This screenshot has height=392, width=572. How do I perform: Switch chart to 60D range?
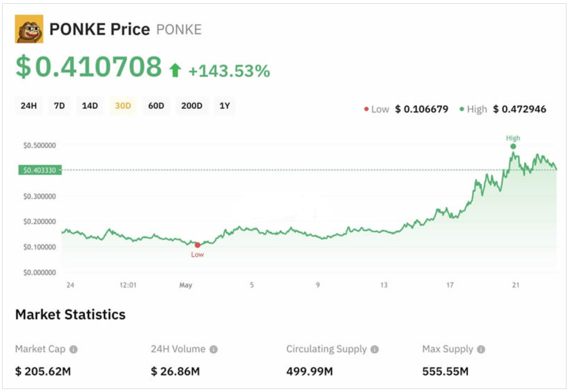coord(156,106)
